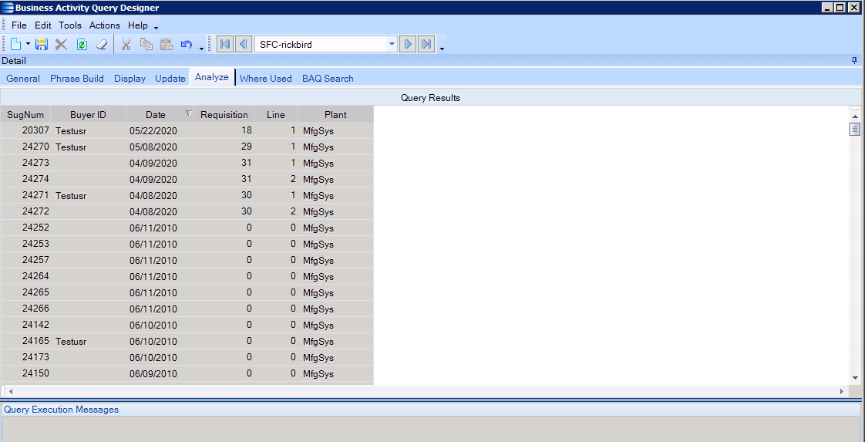Click the Query Results title bar
This screenshot has height=442, width=868.
tap(431, 97)
